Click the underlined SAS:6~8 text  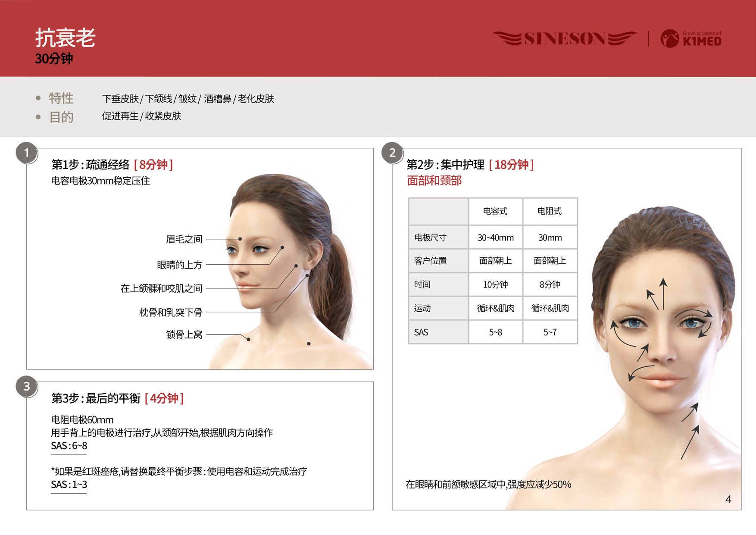coord(69,446)
